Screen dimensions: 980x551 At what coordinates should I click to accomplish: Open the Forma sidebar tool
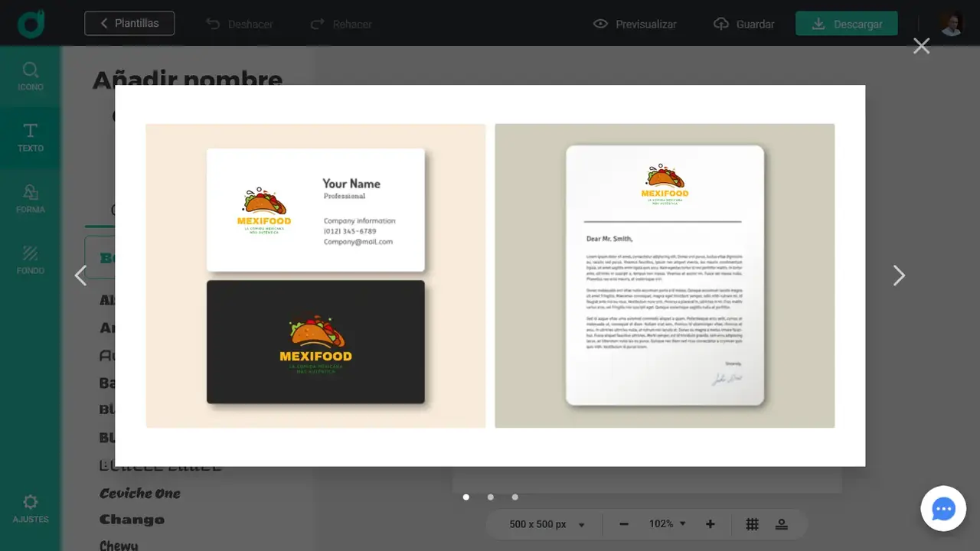[31, 199]
